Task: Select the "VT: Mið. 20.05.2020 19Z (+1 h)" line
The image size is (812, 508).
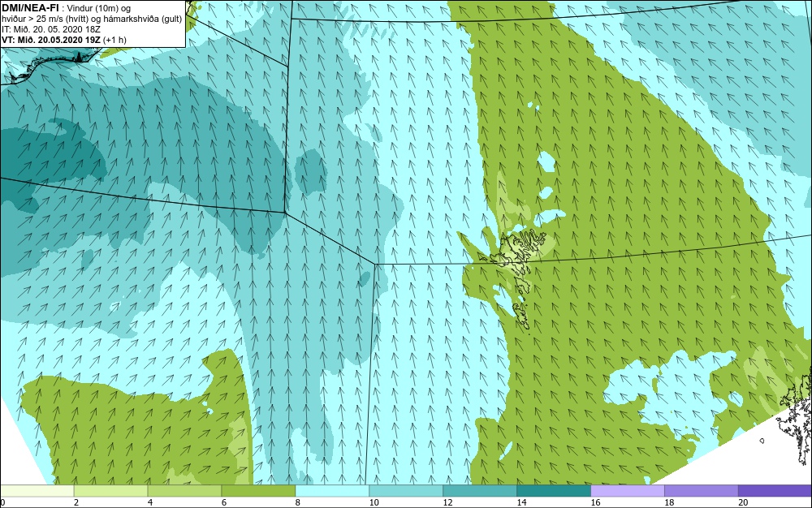Action: (x=63, y=40)
